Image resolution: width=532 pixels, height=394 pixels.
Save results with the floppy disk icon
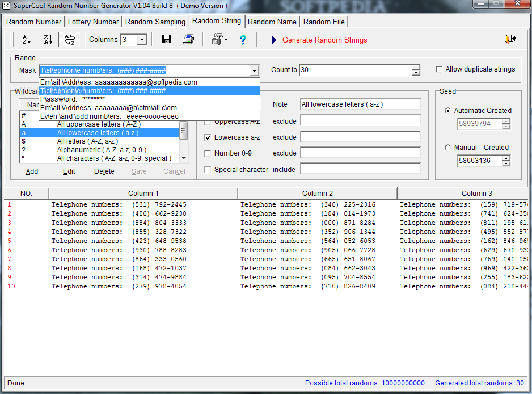coord(166,39)
